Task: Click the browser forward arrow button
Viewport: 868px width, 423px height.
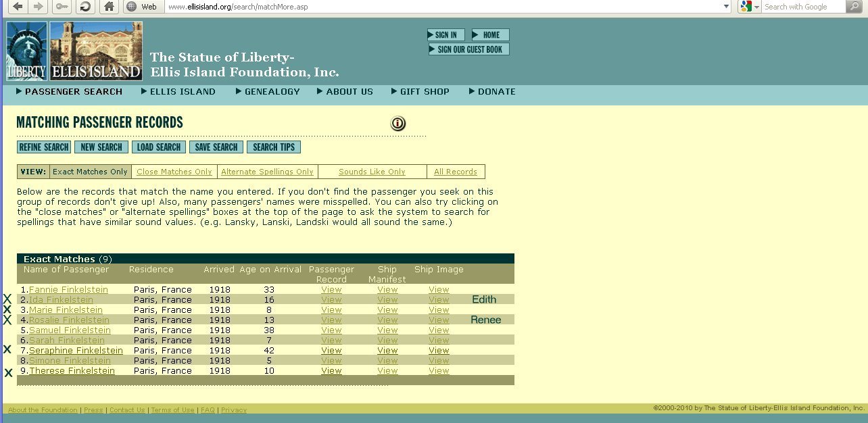Action: point(38,7)
